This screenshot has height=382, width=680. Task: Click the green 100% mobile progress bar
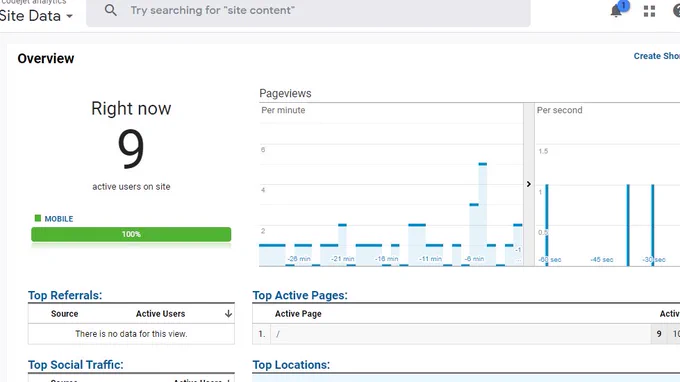click(131, 234)
